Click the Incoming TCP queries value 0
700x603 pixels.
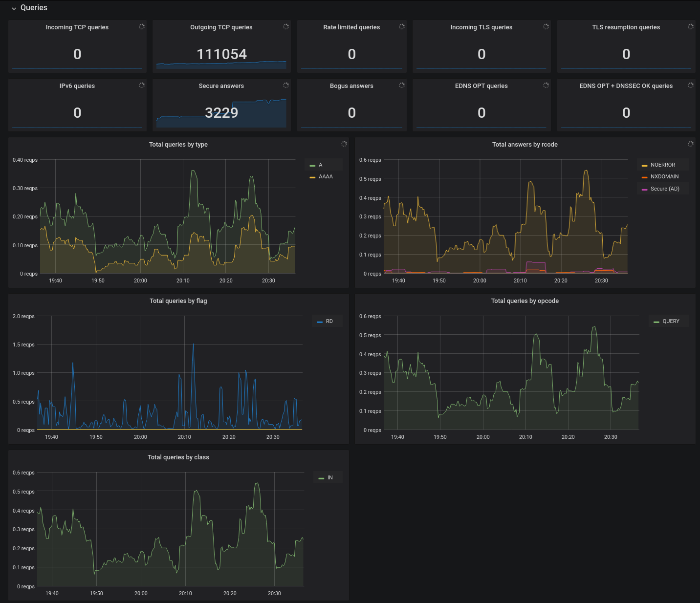coord(77,54)
